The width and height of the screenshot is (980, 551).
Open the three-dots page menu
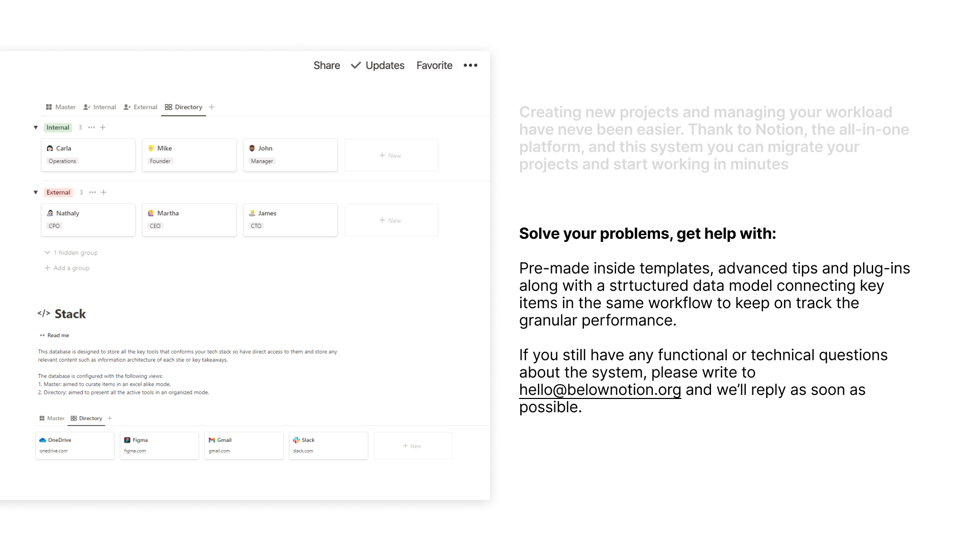pos(470,65)
